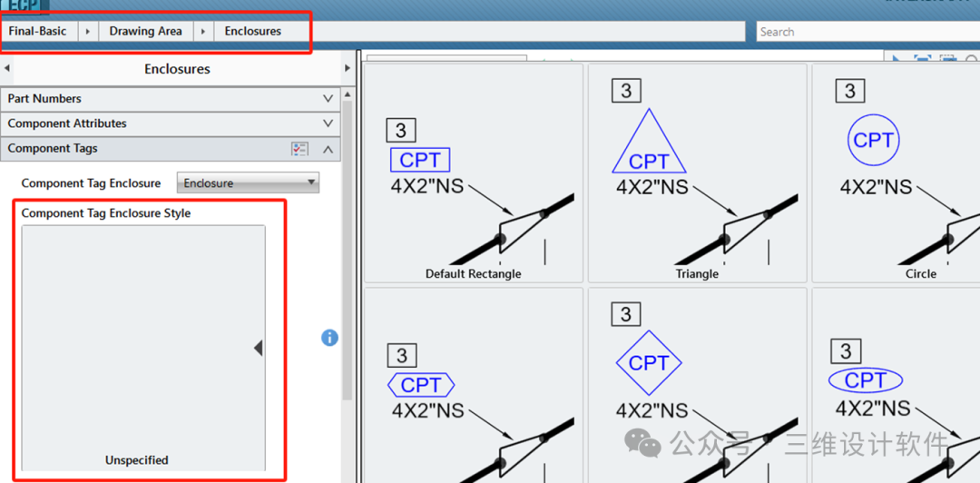Select the ellipse CPT enclosure thumbnail
The width and height of the screenshot is (980, 483).
click(x=897, y=385)
